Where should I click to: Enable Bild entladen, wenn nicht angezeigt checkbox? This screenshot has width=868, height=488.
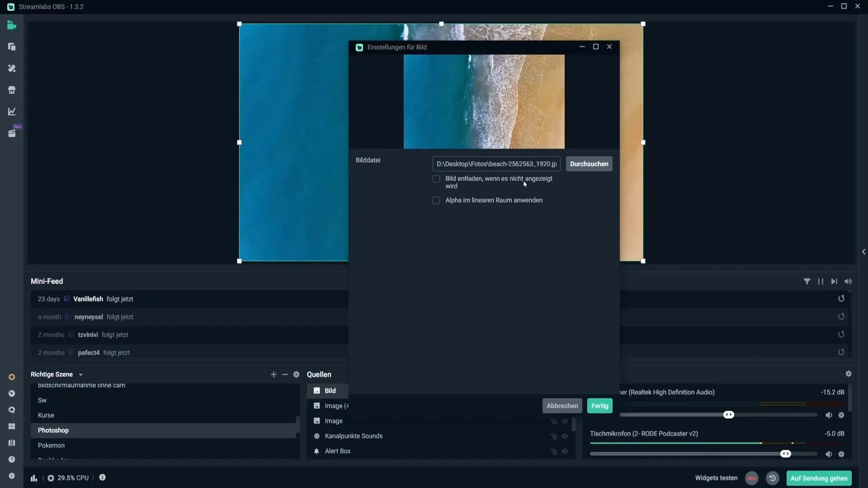(x=436, y=179)
